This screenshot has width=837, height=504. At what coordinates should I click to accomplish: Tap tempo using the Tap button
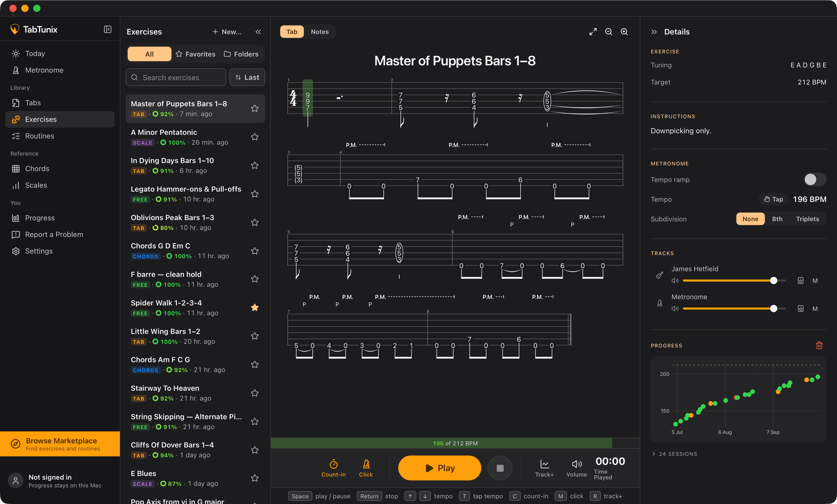pyautogui.click(x=773, y=199)
